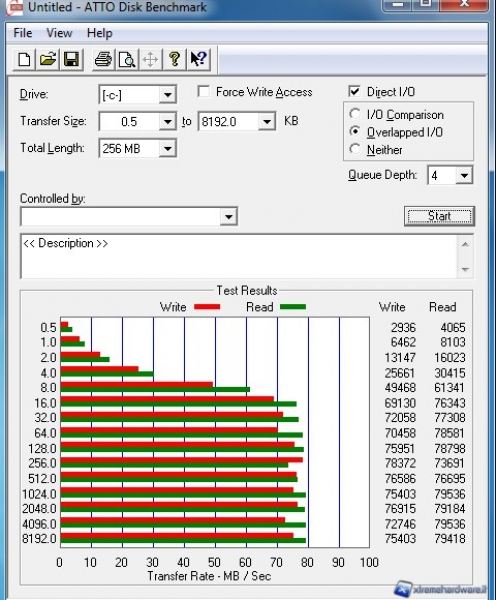Start the benchmark with Start button

(x=439, y=216)
